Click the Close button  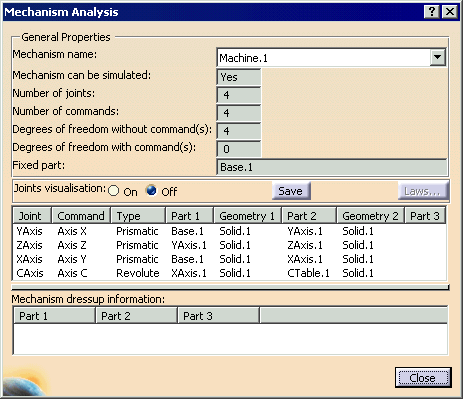423,377
